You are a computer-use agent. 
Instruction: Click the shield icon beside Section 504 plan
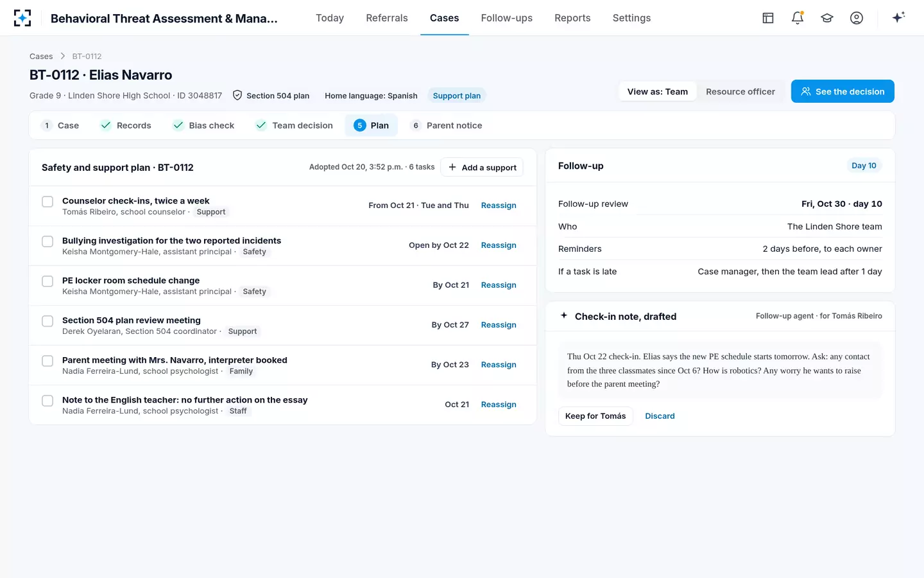237,95
